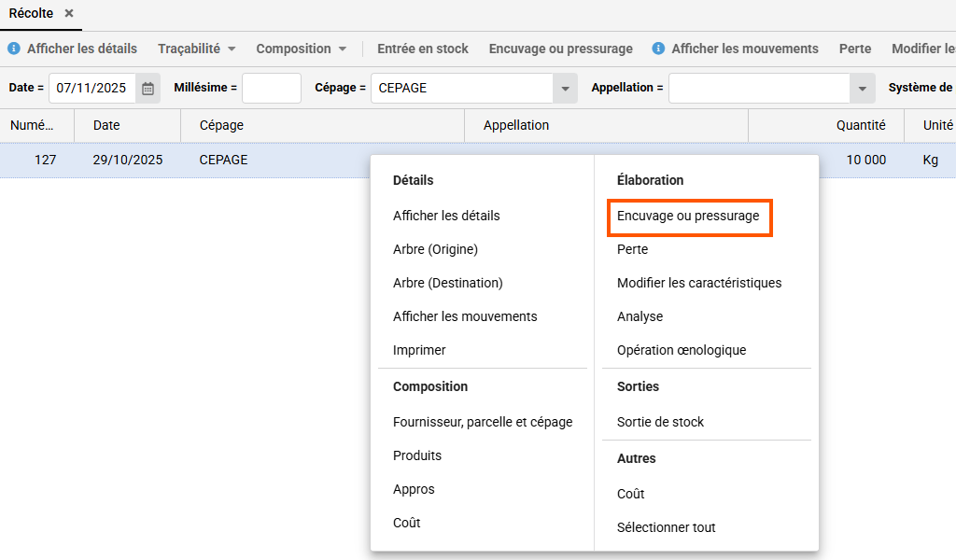Open the Appellation combo box arrow

click(x=861, y=89)
